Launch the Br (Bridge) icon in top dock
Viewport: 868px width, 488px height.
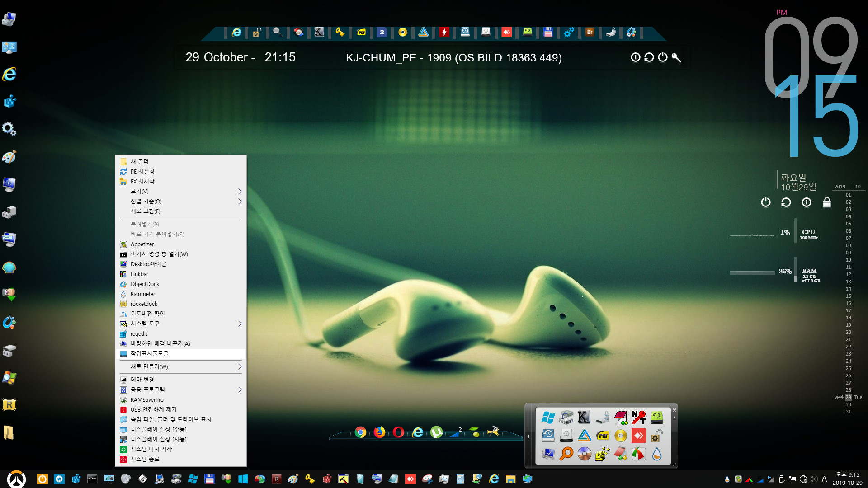590,32
